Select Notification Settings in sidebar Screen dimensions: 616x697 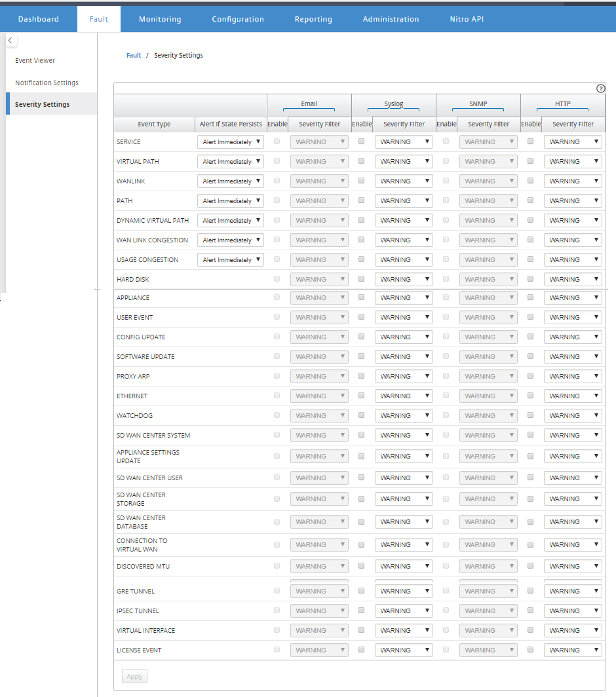[x=47, y=83]
